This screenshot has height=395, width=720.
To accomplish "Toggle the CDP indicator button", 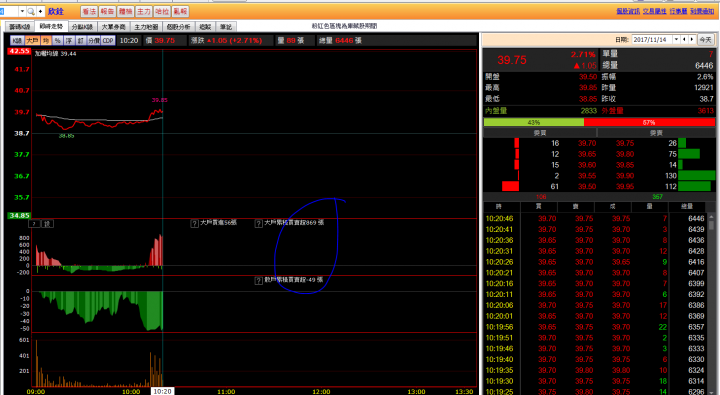I will (108, 41).
